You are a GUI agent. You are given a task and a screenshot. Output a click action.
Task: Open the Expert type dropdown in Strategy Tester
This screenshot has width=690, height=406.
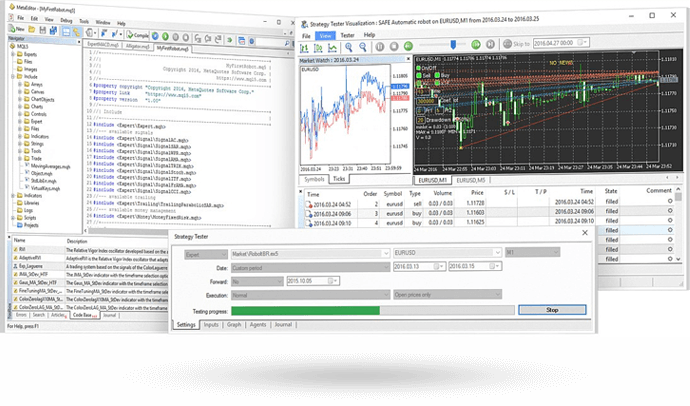[x=206, y=254]
